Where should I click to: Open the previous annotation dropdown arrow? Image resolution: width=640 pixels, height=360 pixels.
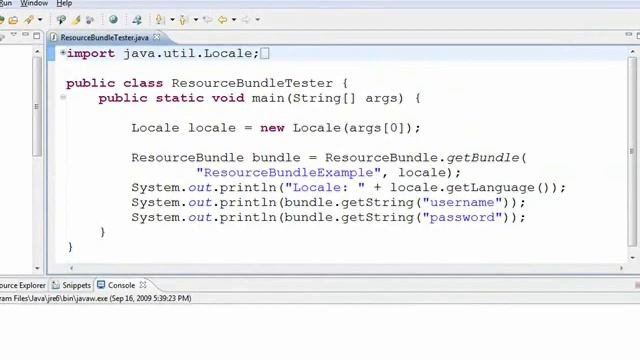196,20
